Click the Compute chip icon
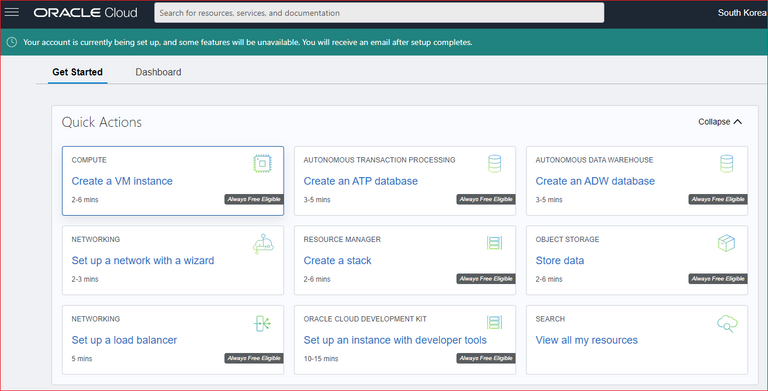768x391 pixels. pos(263,164)
